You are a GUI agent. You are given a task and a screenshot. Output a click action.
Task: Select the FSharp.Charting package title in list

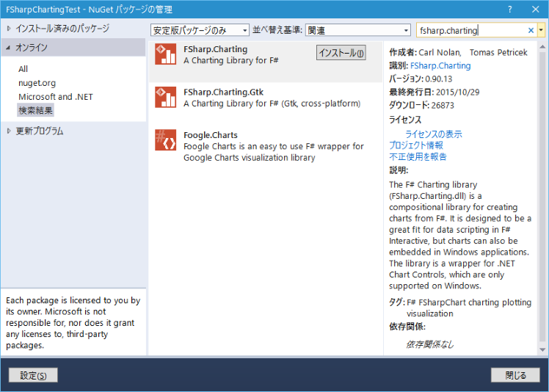click(x=215, y=49)
